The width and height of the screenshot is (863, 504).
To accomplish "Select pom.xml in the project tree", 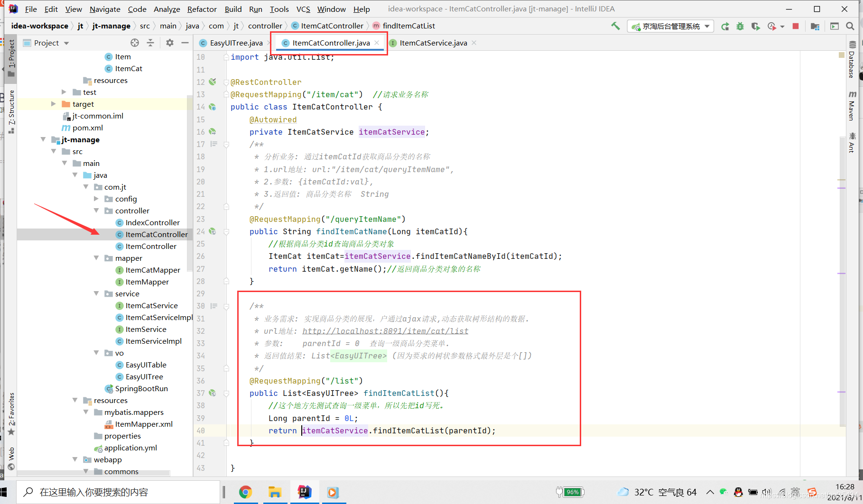I will point(83,128).
